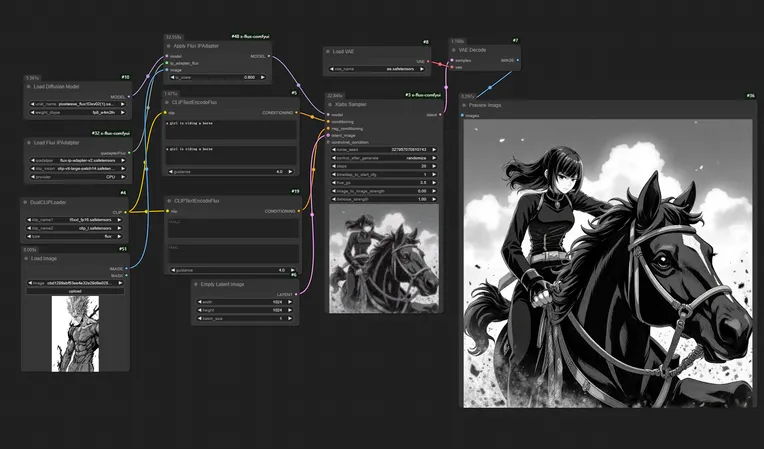Image resolution: width=764 pixels, height=449 pixels.
Task: Toggle collapse on Empty Latent Image node
Action: [x=194, y=284]
